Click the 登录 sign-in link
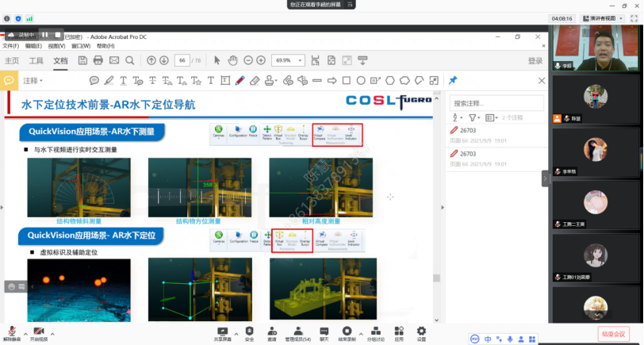Image resolution: width=644 pixels, height=345 pixels. [535, 60]
